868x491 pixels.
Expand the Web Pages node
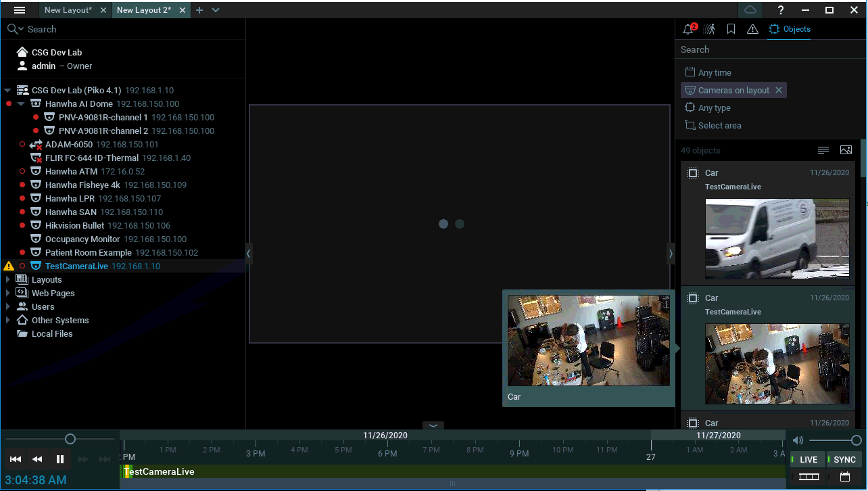click(x=7, y=293)
